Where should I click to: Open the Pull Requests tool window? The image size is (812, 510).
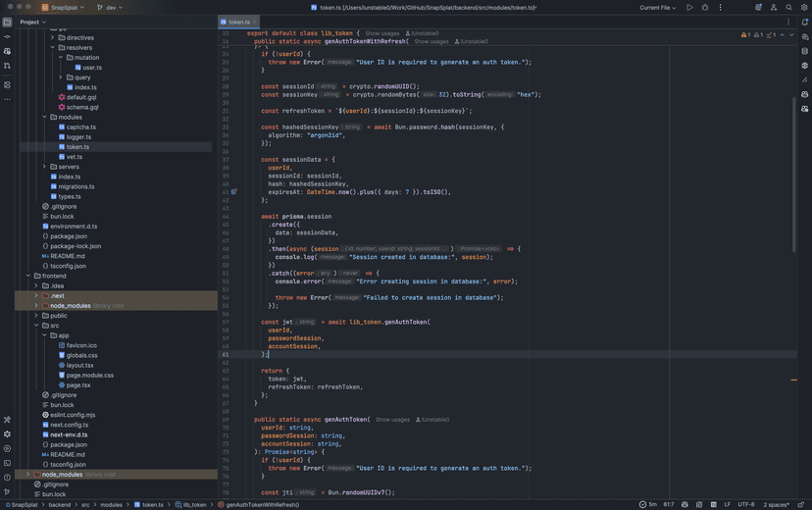point(7,66)
